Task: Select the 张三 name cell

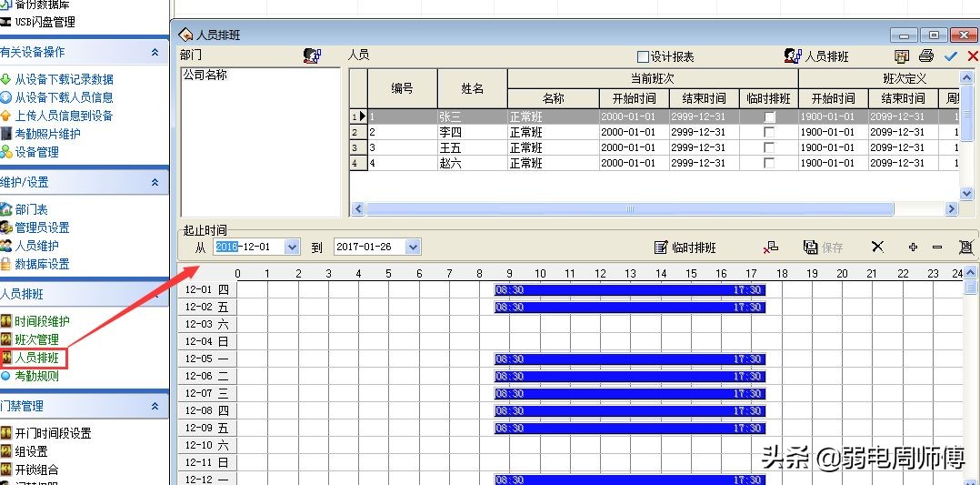Action: click(x=473, y=117)
